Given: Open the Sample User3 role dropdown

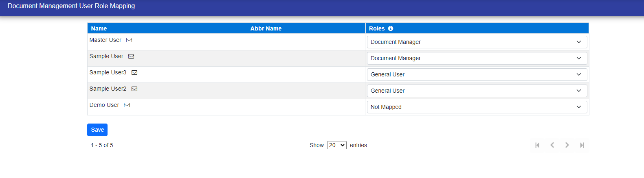Looking at the screenshot, I should (477, 74).
